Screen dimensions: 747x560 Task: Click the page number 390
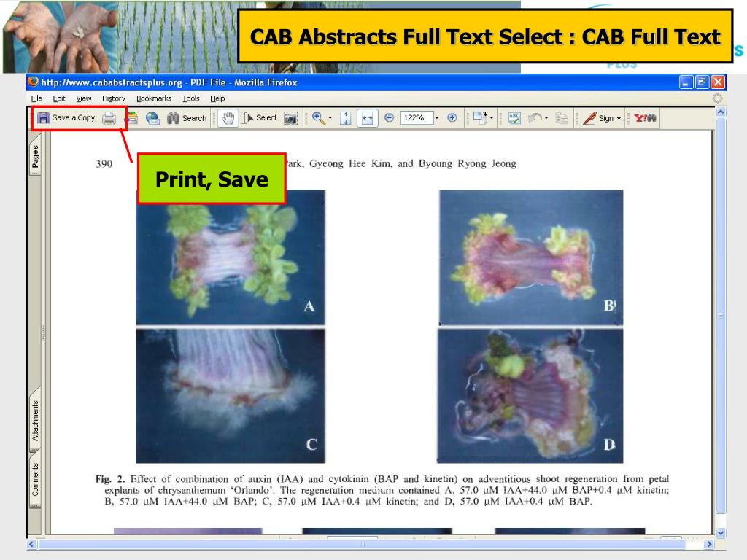click(104, 164)
